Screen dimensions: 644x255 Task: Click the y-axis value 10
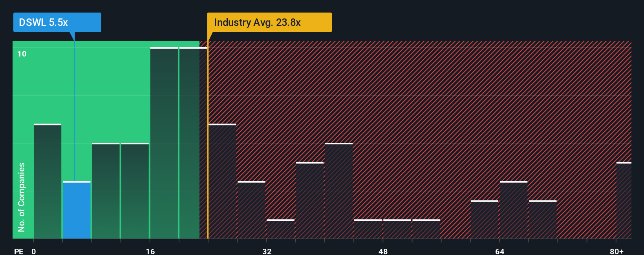(22, 54)
